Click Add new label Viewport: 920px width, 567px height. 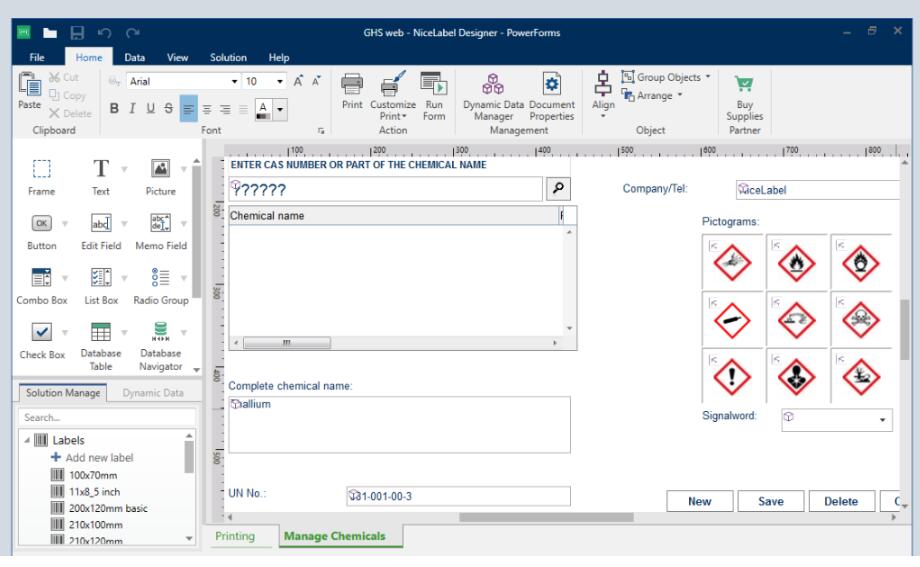point(93,457)
